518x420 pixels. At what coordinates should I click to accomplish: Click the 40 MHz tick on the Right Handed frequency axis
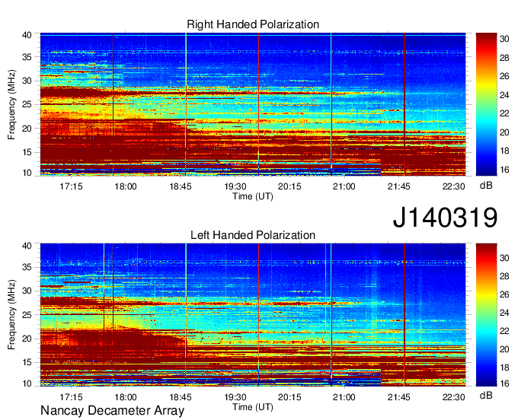27,35
